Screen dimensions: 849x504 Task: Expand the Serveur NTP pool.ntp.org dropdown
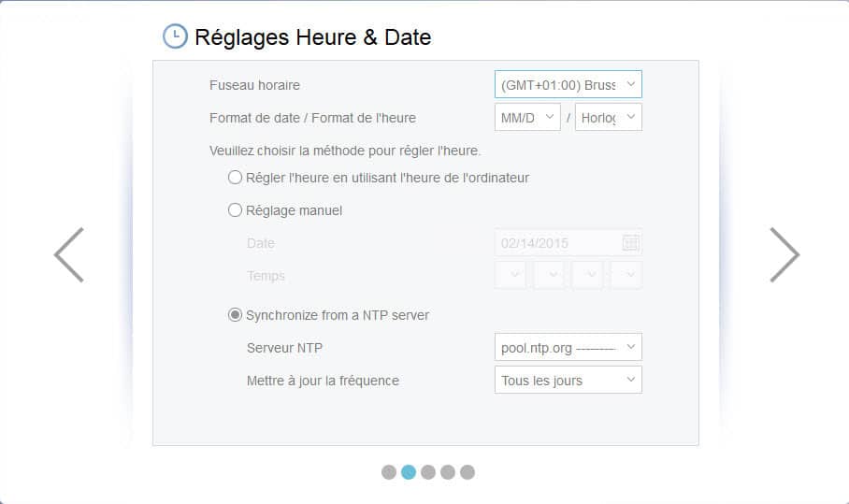[568, 347]
